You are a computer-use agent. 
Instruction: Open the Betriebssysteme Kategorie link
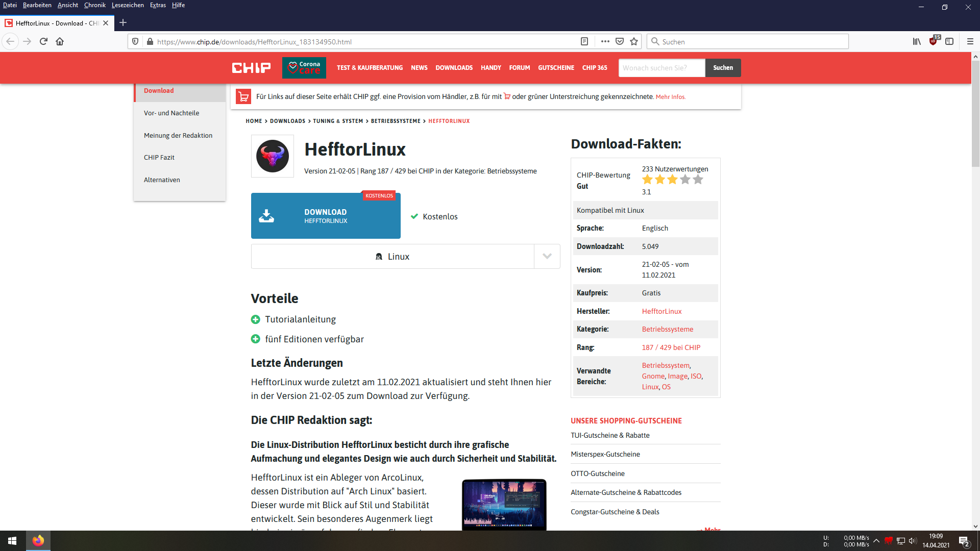click(x=667, y=329)
